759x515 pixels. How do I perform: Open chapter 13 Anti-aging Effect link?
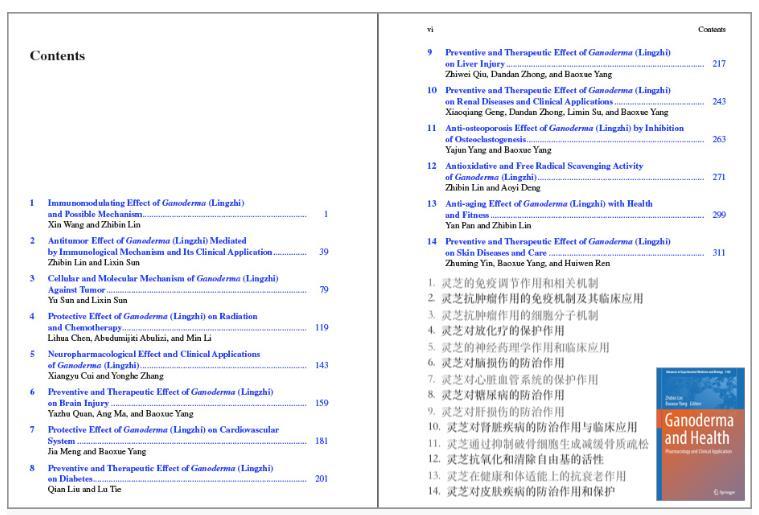pyautogui.click(x=548, y=209)
